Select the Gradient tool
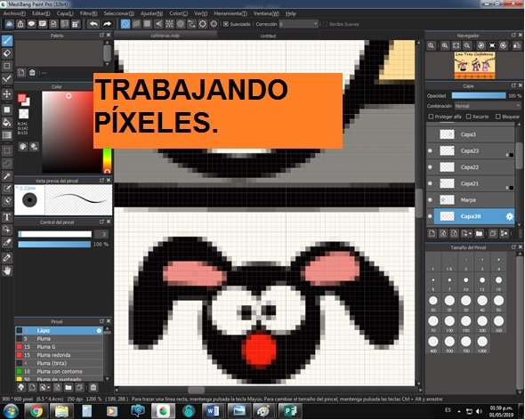The height and width of the screenshot is (420, 525). pyautogui.click(x=7, y=135)
